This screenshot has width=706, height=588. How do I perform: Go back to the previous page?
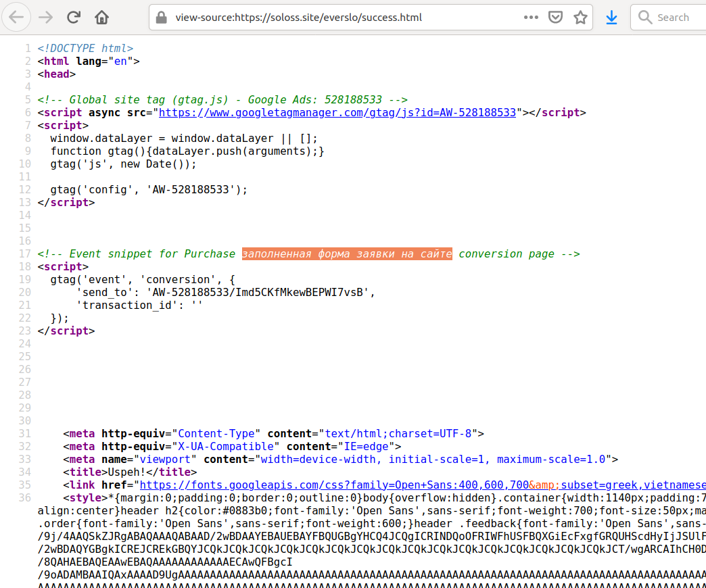(16, 18)
